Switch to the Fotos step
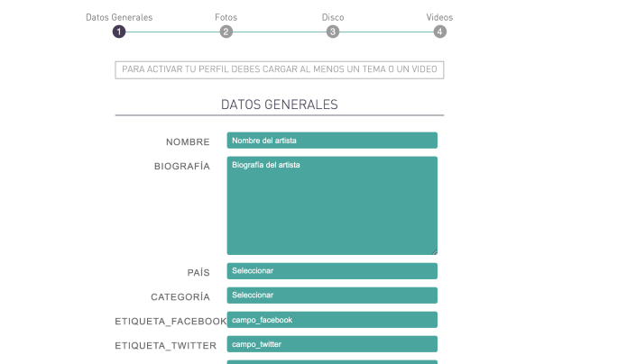This screenshot has width=627, height=364. coord(226,17)
